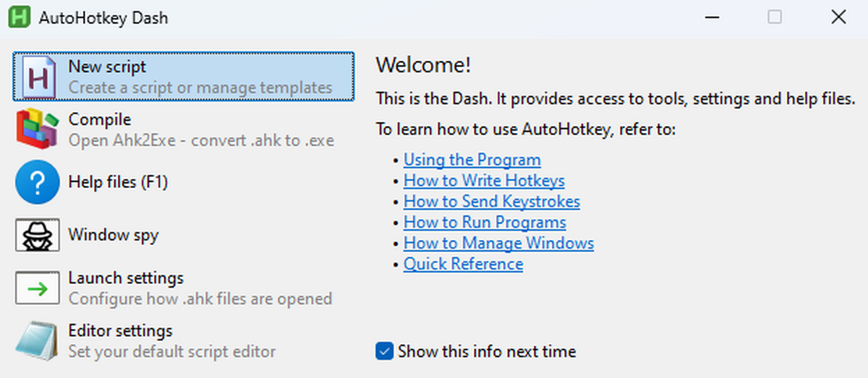Open the Quick Reference link
This screenshot has height=378, width=868.
463,265
